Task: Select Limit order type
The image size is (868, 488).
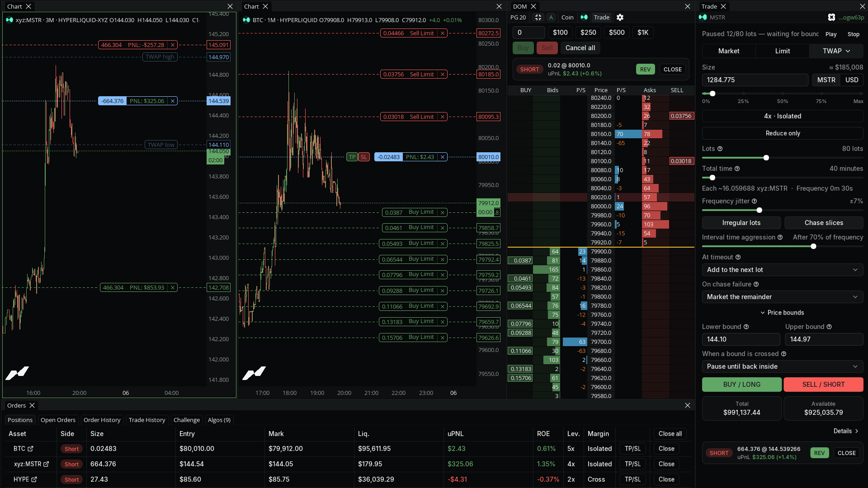Action: (783, 51)
